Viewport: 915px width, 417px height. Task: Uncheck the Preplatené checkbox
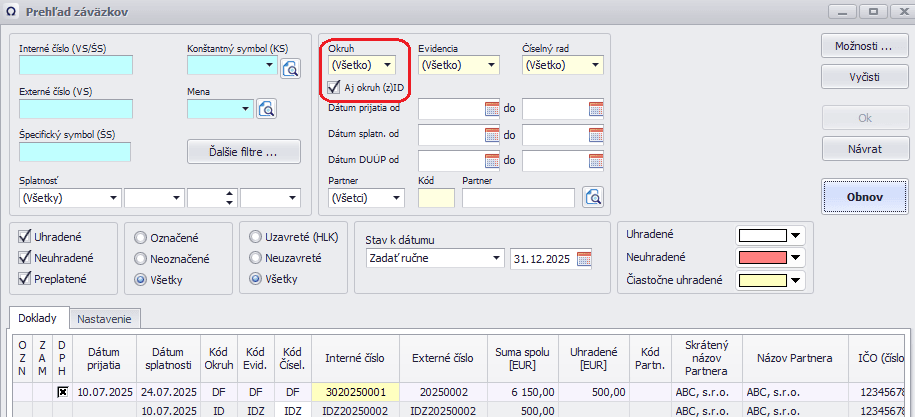point(25,280)
